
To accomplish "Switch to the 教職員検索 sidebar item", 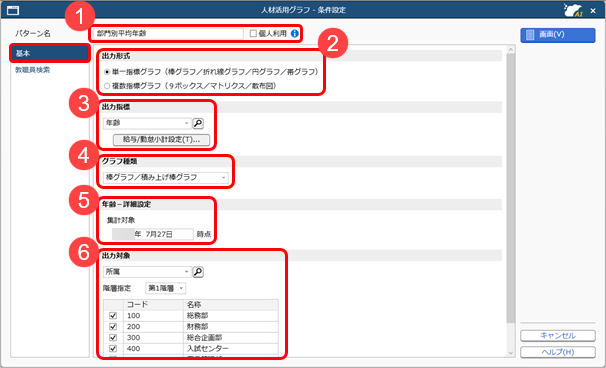I will [x=32, y=70].
